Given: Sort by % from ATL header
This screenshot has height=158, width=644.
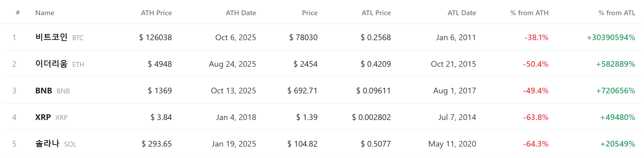Looking at the screenshot, I should pos(617,13).
